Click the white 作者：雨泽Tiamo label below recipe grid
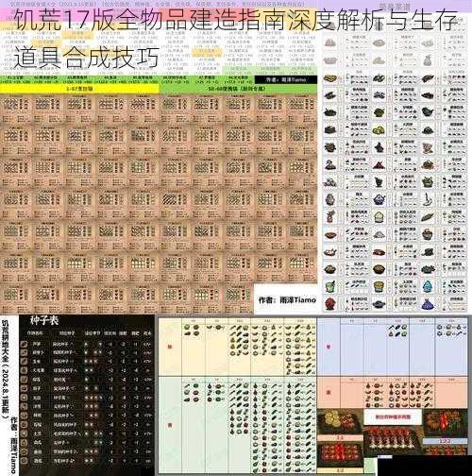The height and width of the screenshot is (476, 472). tap(287, 300)
